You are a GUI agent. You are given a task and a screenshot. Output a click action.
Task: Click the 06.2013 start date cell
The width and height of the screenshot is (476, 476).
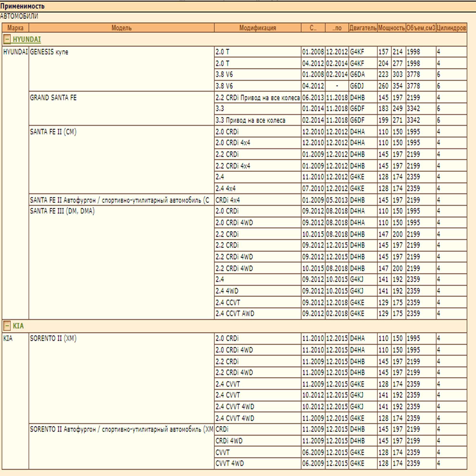pos(313,98)
